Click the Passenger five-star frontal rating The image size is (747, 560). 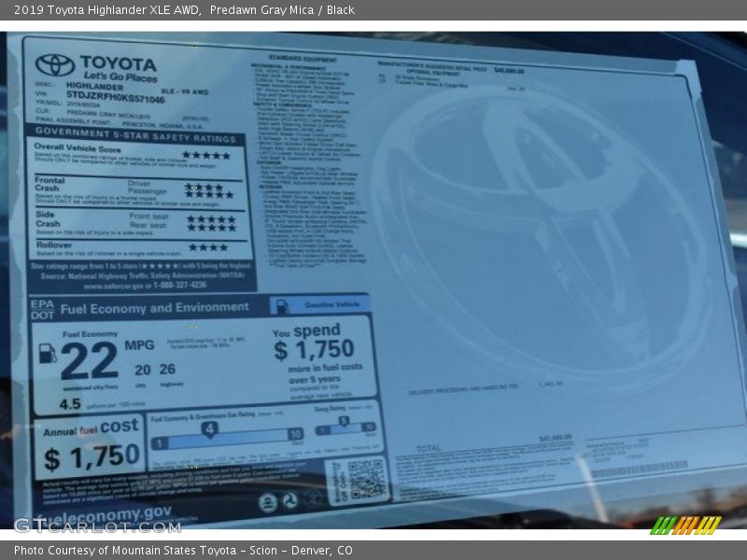pos(209,195)
